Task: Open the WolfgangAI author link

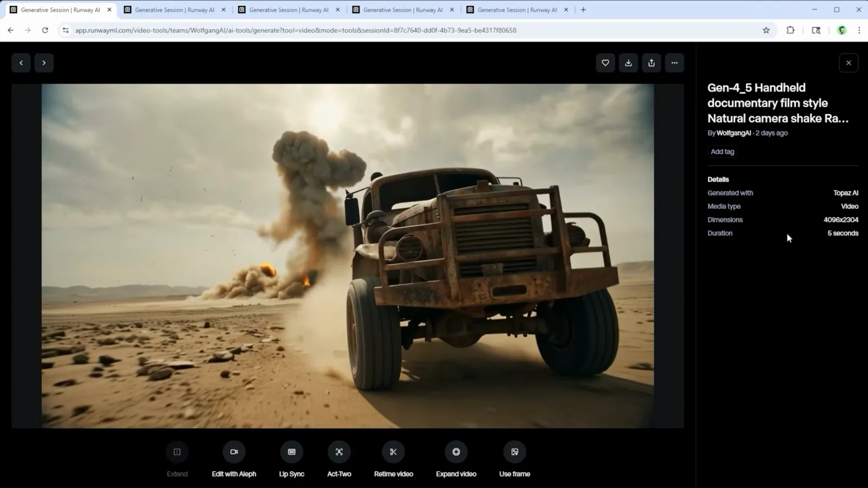Action: click(733, 133)
